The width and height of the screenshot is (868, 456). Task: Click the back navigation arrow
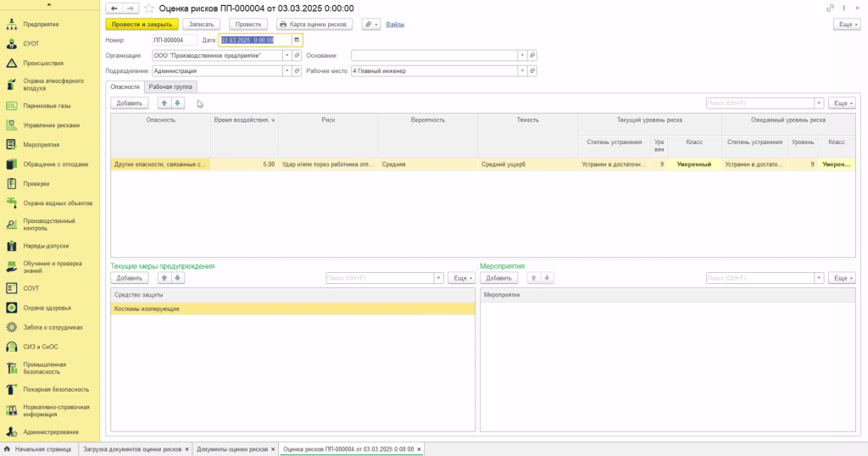pyautogui.click(x=114, y=8)
